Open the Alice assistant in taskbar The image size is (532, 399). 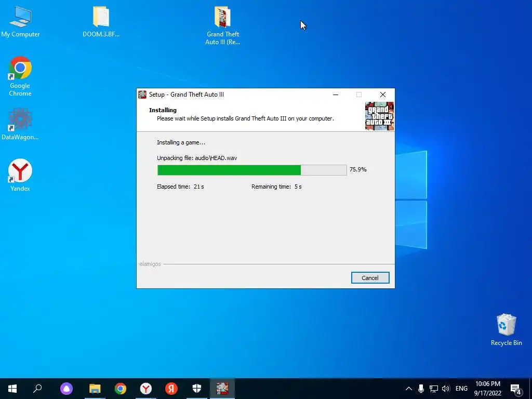point(66,389)
